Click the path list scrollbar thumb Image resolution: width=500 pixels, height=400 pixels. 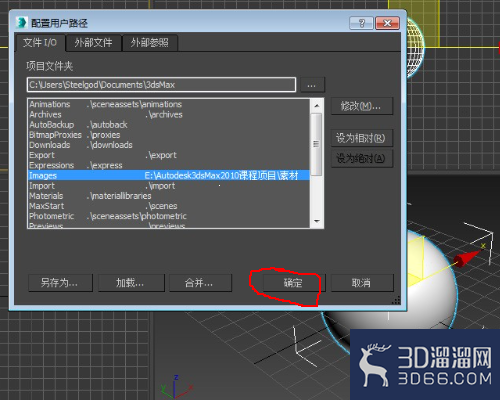(316, 144)
